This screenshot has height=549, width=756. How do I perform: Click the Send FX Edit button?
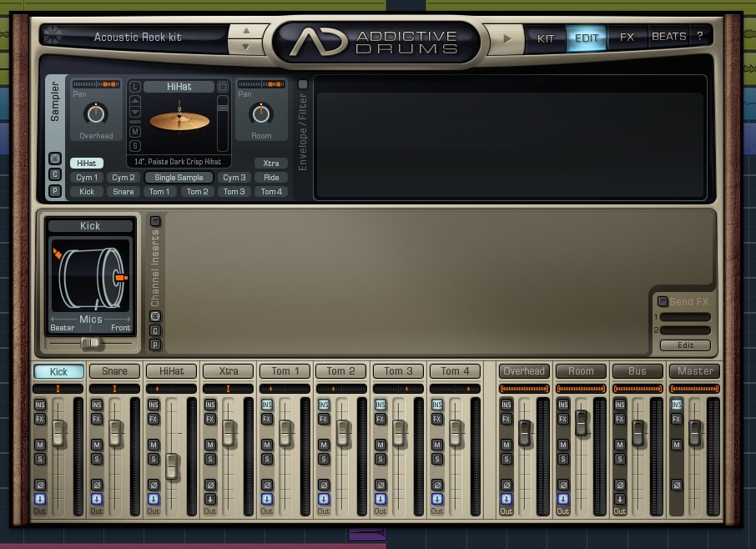click(685, 345)
